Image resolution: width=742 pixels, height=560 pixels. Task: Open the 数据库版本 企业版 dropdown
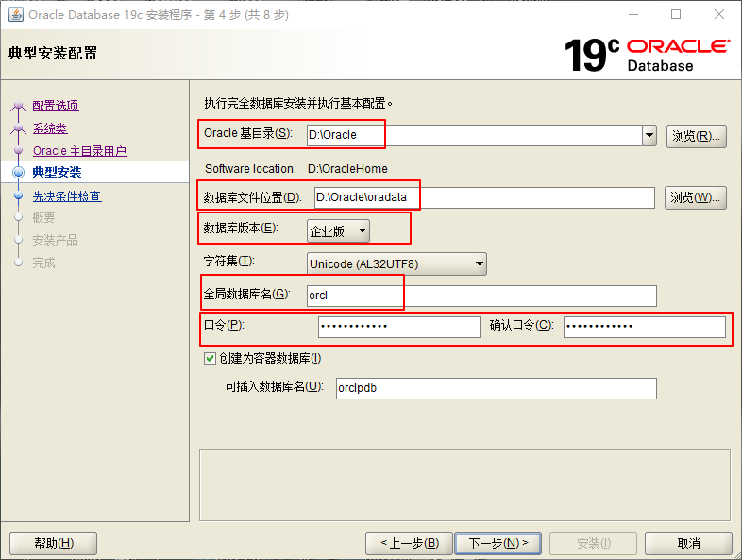[x=338, y=231]
